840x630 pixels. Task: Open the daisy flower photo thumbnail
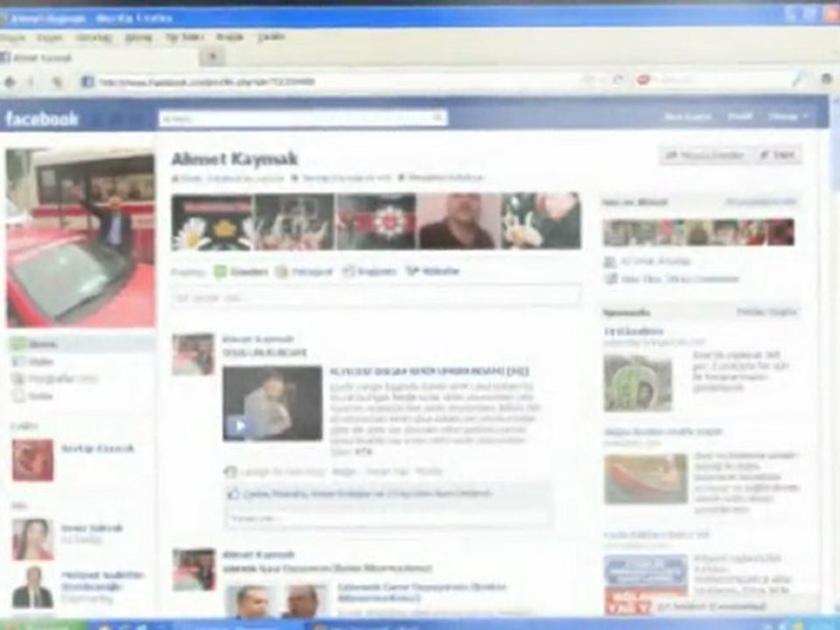(211, 221)
